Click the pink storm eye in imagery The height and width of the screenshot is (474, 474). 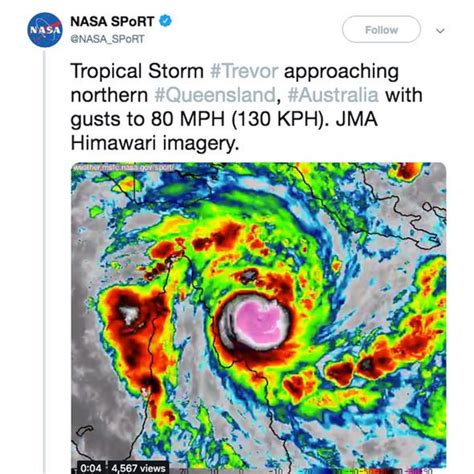(x=260, y=323)
